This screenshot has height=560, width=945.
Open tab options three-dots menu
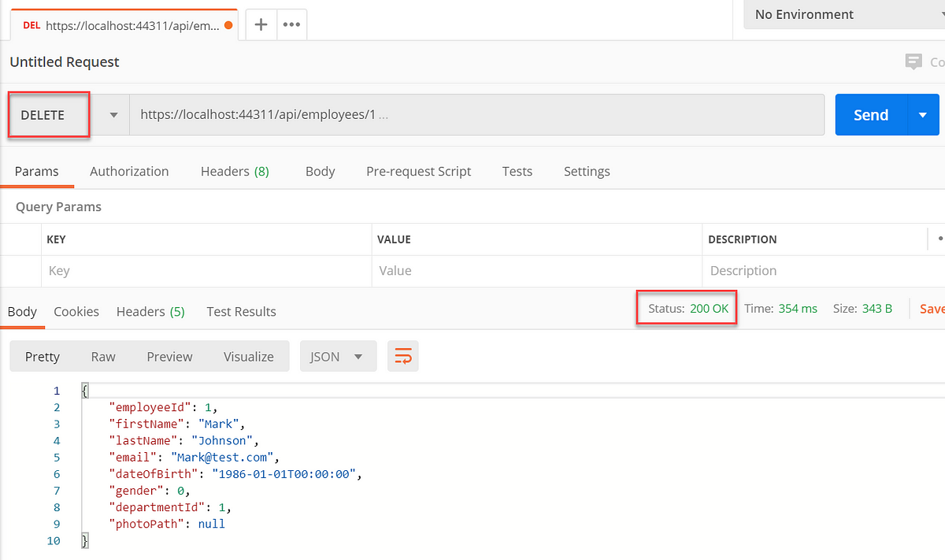pyautogui.click(x=291, y=24)
